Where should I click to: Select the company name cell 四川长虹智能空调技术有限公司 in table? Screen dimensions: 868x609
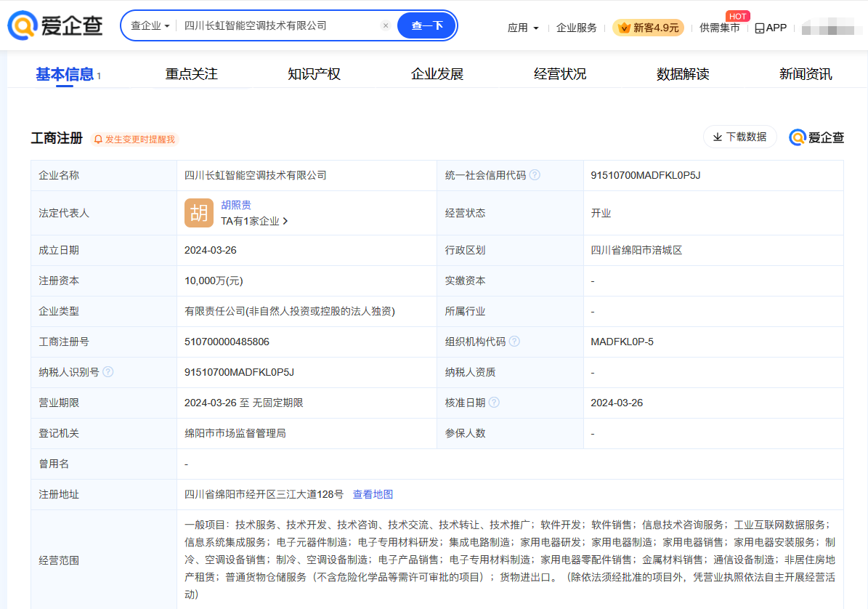(255, 175)
